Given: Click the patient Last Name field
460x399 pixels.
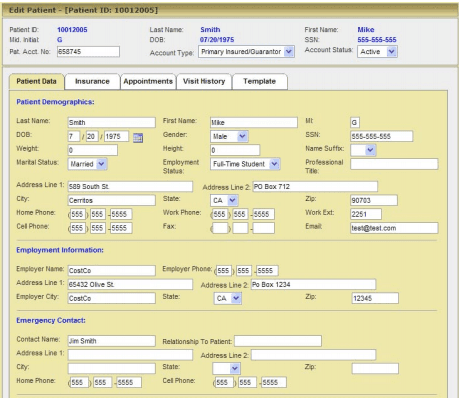Looking at the screenshot, I should coord(111,122).
